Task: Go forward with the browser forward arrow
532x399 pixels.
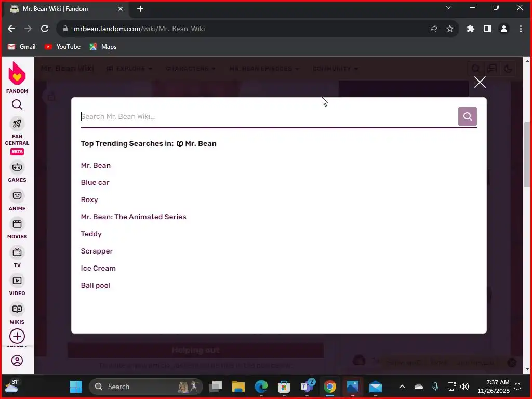Action: (x=28, y=29)
